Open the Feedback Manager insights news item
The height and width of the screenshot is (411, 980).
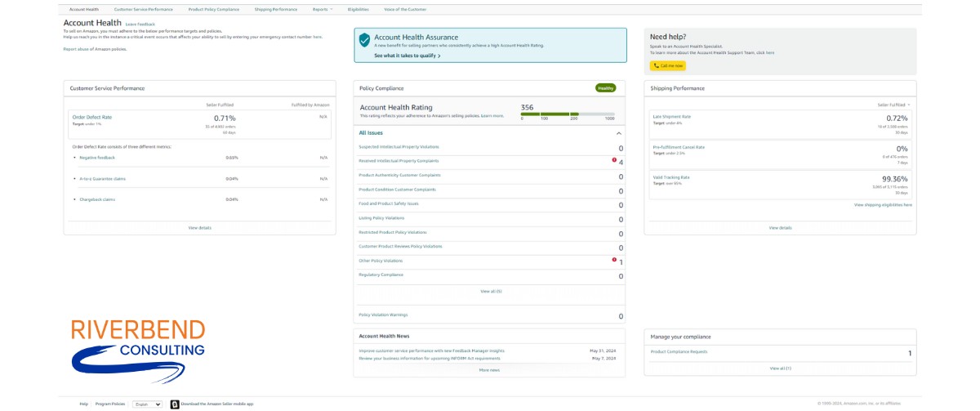coord(431,351)
